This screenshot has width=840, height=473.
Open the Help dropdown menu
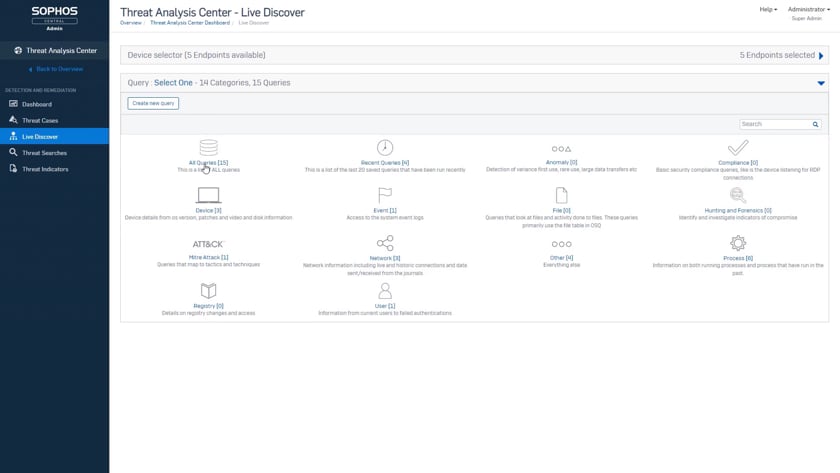pyautogui.click(x=768, y=9)
